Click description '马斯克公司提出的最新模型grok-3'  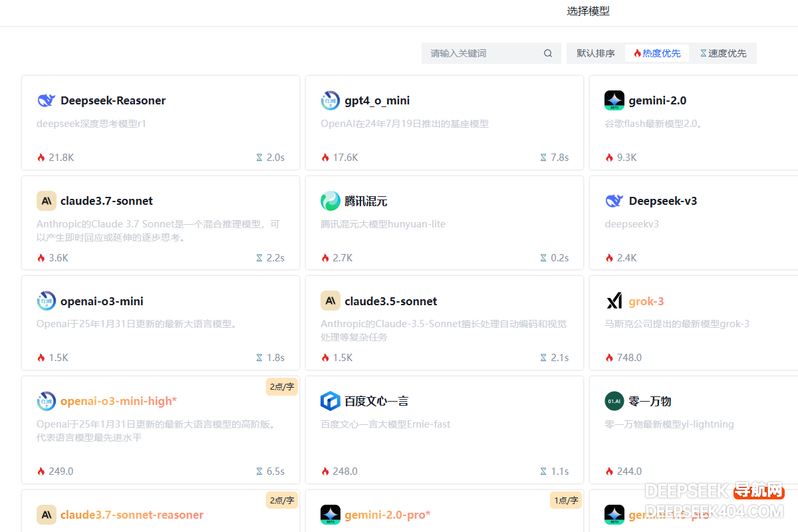[x=677, y=324]
